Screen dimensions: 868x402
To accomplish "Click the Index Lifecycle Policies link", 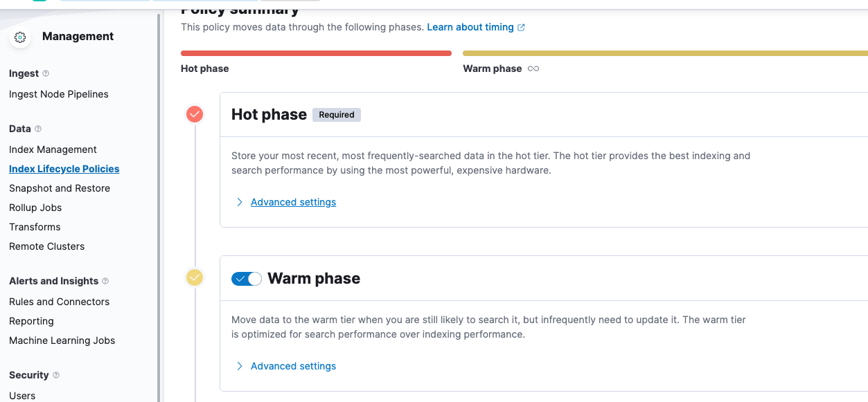I will click(64, 169).
